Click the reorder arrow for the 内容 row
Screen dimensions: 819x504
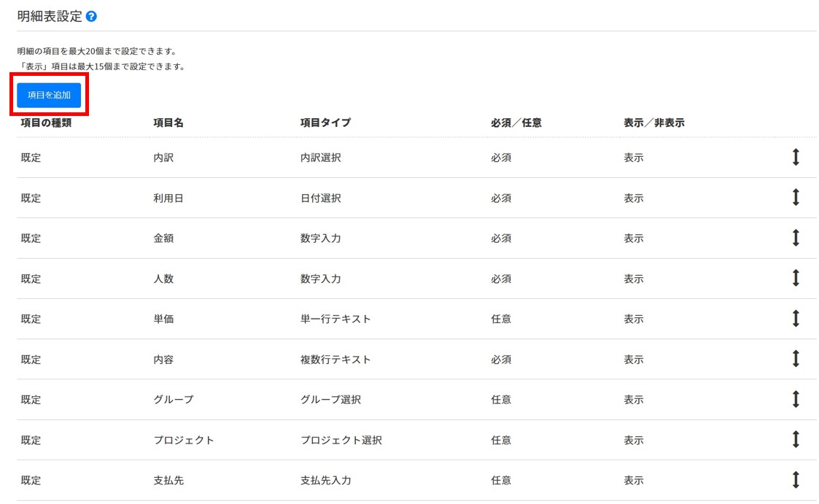[796, 359]
